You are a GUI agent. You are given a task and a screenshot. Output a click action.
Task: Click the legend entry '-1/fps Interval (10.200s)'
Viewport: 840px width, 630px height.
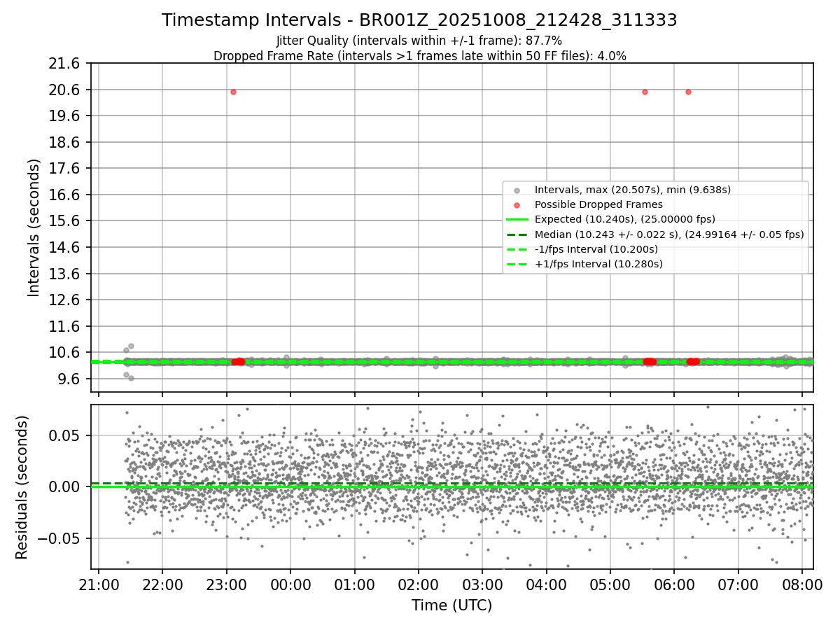coord(596,249)
